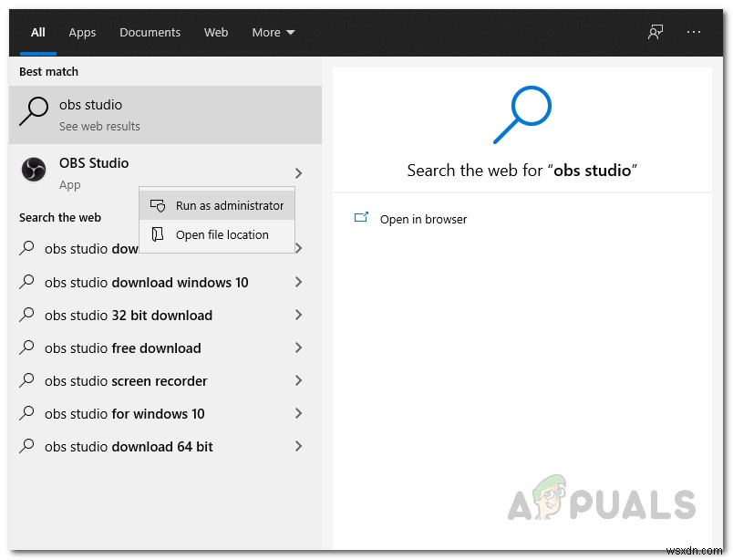Expand the More filter dropdown

[274, 32]
